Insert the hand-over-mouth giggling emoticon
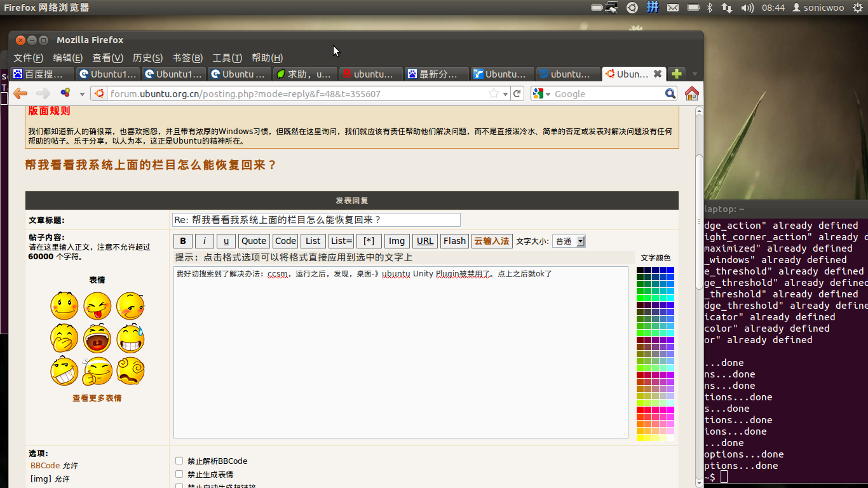The width and height of the screenshot is (868, 488). click(x=64, y=339)
